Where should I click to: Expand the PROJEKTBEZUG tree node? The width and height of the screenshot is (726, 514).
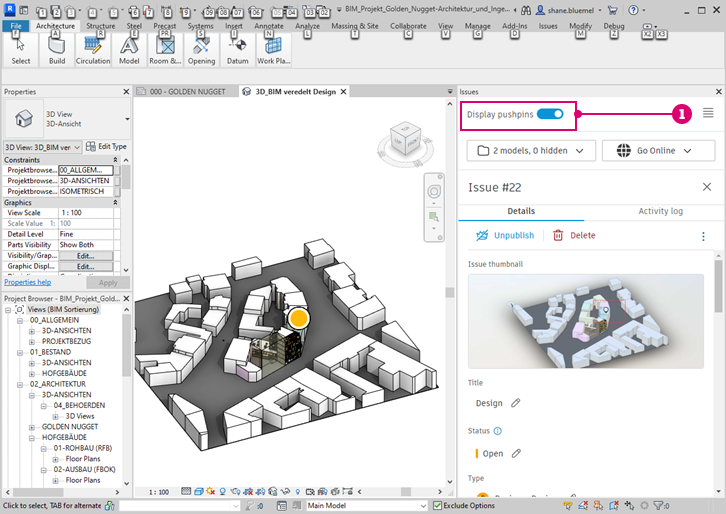point(31,342)
